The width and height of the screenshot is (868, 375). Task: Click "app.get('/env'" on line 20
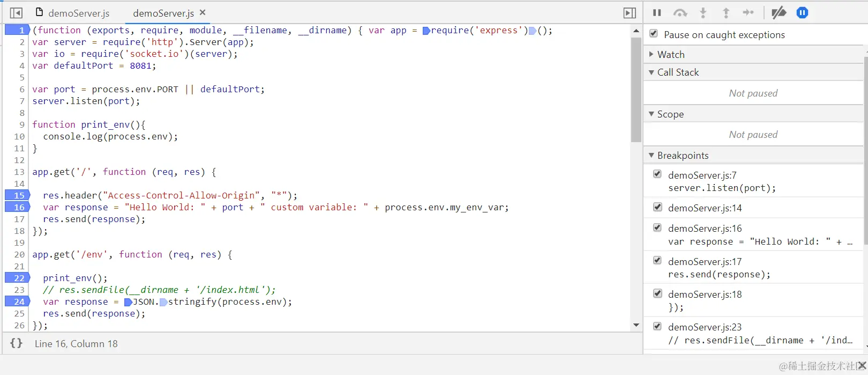pyautogui.click(x=70, y=254)
